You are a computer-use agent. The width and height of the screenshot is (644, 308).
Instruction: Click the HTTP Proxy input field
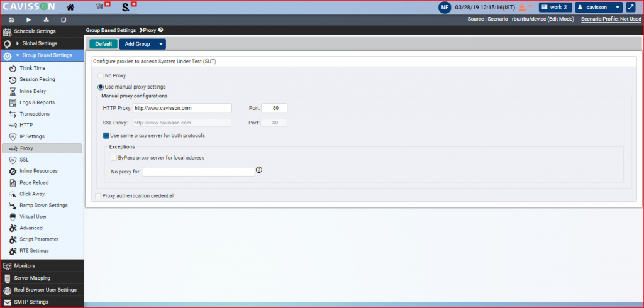tap(182, 108)
